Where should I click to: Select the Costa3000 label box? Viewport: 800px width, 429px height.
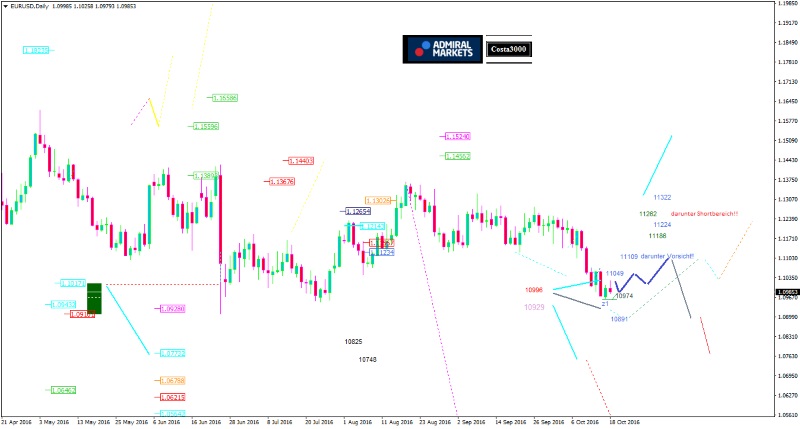point(509,48)
